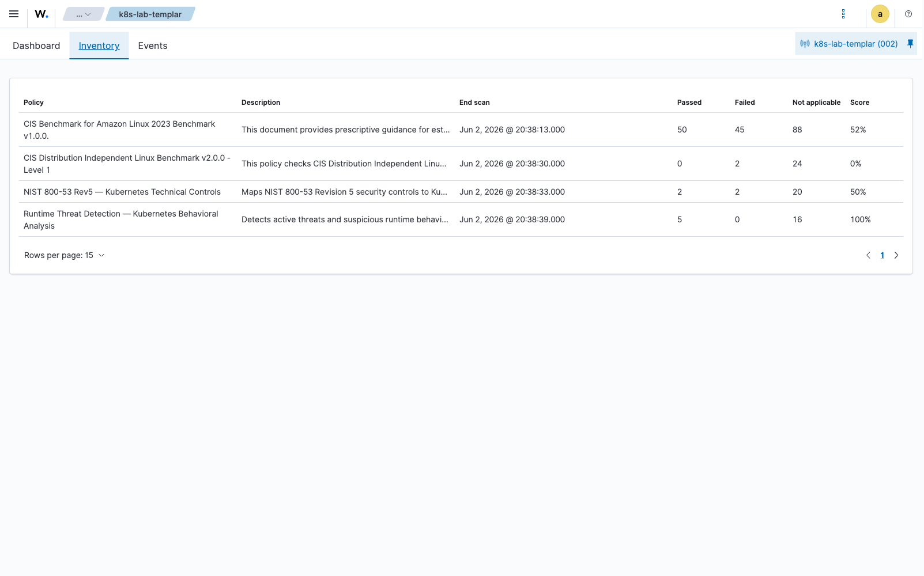Image resolution: width=924 pixels, height=576 pixels.
Task: Click Passed value 50
Action: [x=682, y=130]
